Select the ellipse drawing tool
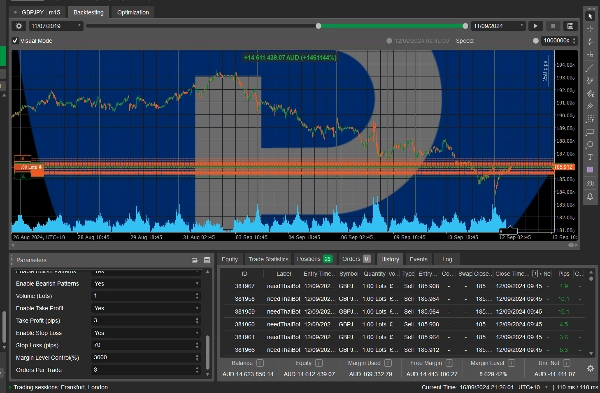 coord(590,145)
